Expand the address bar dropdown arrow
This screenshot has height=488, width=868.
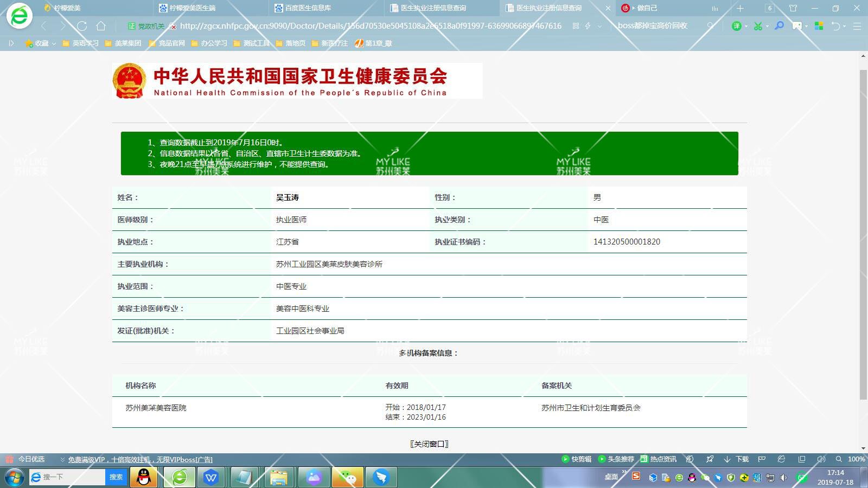pyautogui.click(x=599, y=26)
